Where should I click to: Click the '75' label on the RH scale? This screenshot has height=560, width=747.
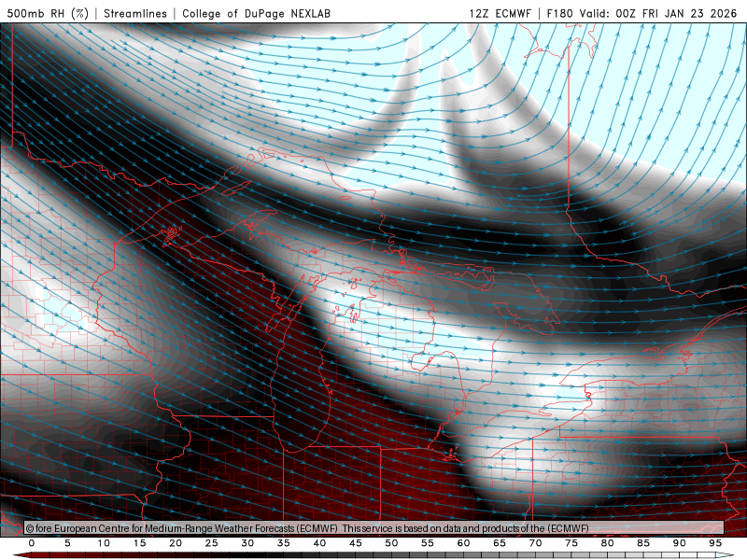(571, 543)
